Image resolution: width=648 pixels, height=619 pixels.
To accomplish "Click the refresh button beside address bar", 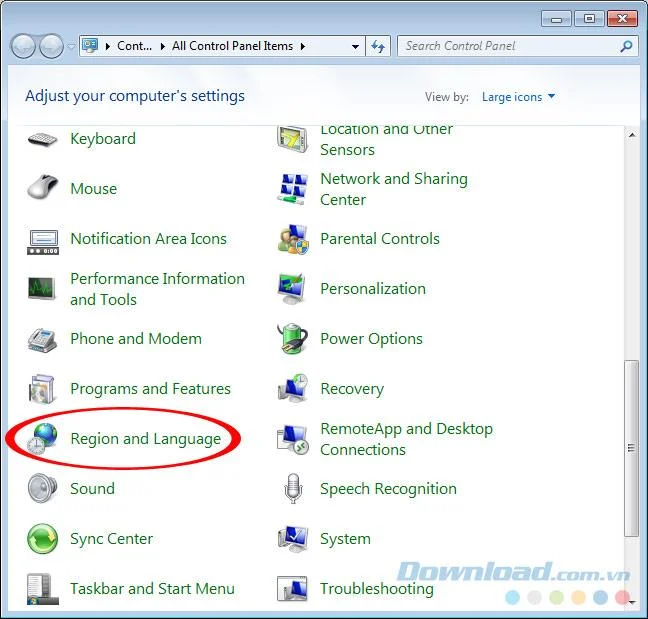I will [378, 46].
